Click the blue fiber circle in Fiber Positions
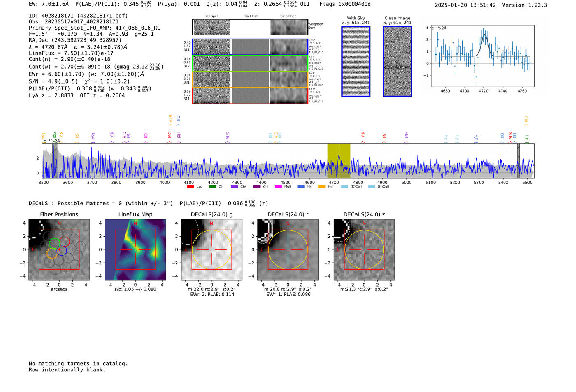Screen dimensions: 576x392 [62, 251]
